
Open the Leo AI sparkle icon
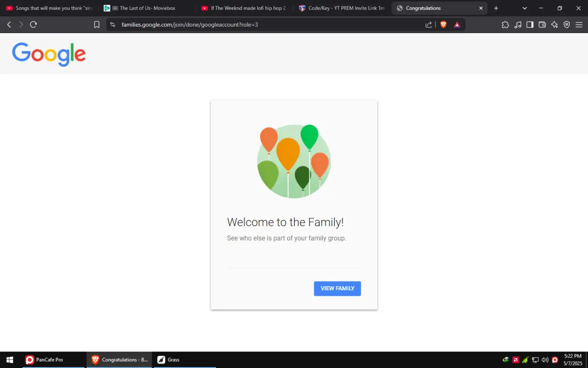coord(554,25)
